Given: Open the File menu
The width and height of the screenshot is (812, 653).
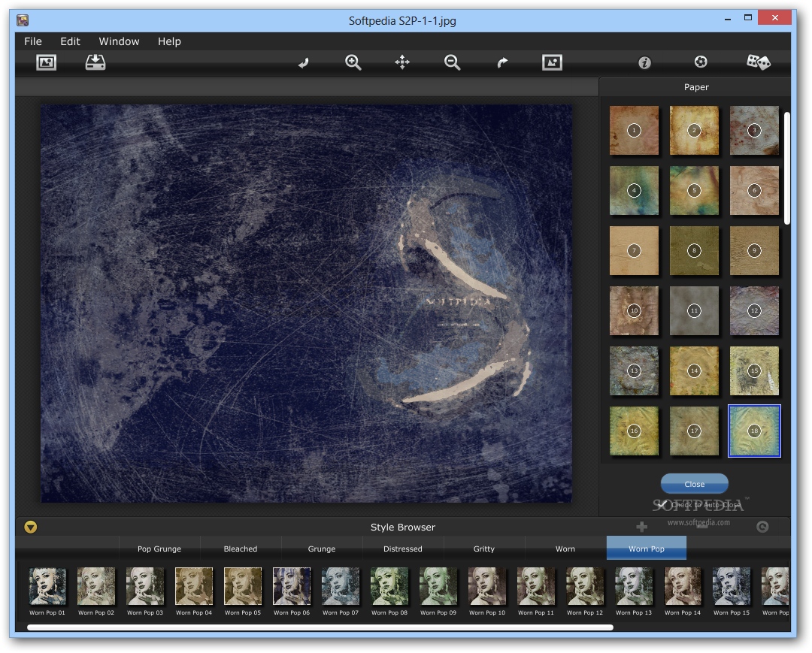Looking at the screenshot, I should (x=33, y=41).
